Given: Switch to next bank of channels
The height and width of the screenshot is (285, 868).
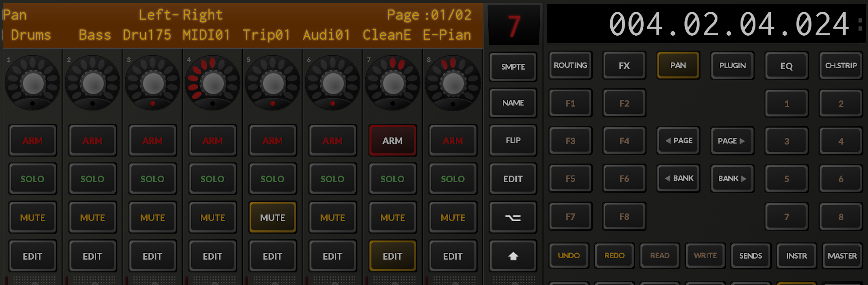Looking at the screenshot, I should pos(732,178).
